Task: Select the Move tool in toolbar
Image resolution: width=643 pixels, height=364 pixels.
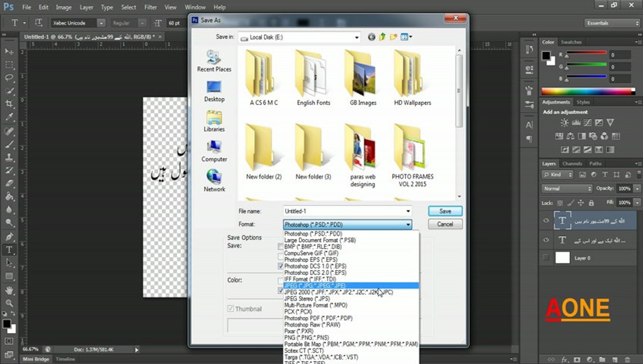Action: click(9, 52)
